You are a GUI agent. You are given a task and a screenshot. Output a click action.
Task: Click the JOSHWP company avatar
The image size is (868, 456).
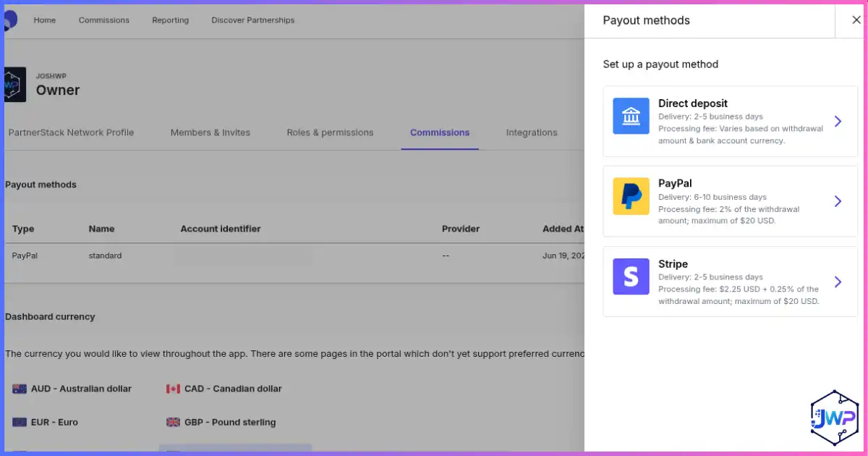[x=14, y=84]
